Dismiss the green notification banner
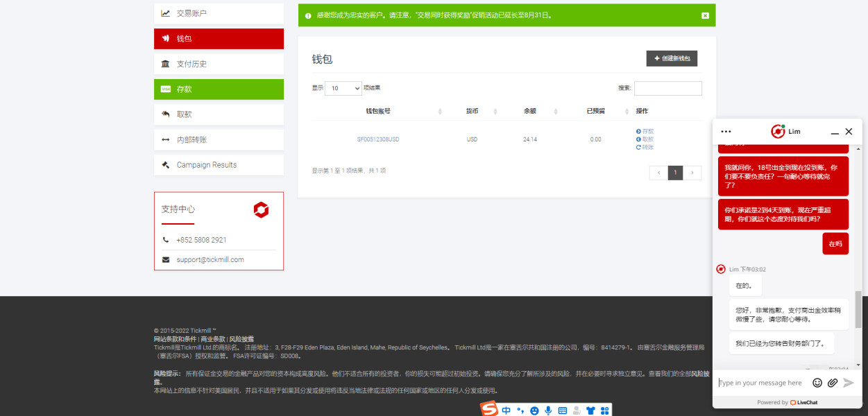This screenshot has width=868, height=416. tap(705, 15)
